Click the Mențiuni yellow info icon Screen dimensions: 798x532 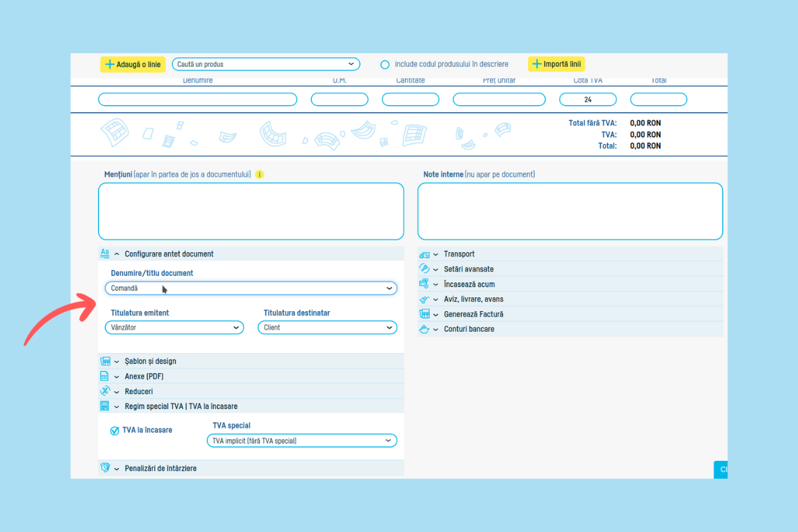(x=259, y=175)
